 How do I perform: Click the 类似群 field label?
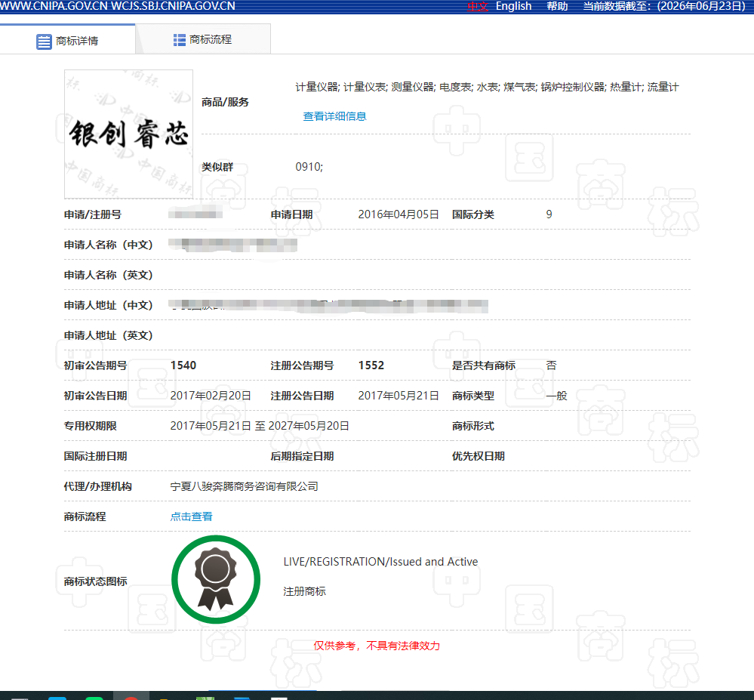217,167
